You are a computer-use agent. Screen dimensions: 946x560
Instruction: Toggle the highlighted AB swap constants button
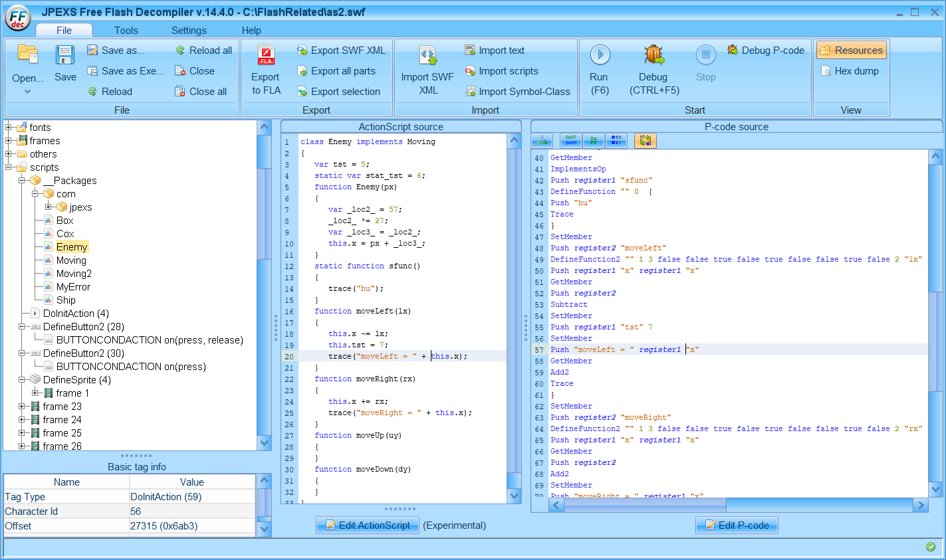pyautogui.click(x=645, y=140)
